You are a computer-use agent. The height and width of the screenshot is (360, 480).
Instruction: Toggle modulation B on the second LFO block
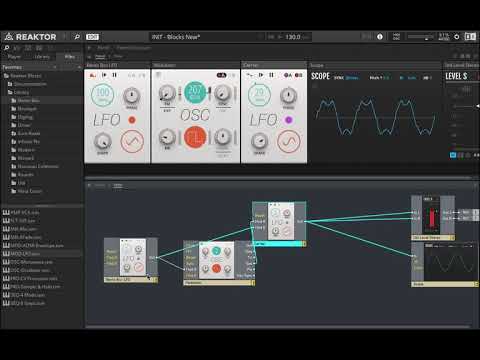(x=299, y=75)
